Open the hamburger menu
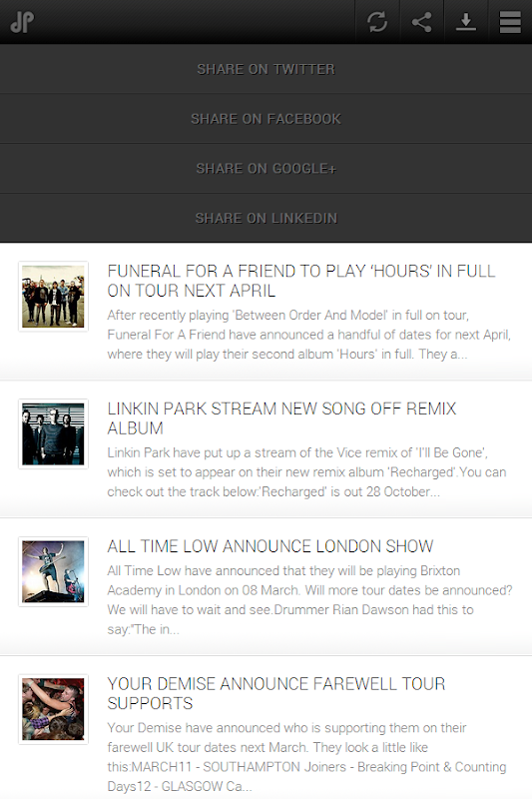Image resolution: width=532 pixels, height=799 pixels. click(510, 22)
